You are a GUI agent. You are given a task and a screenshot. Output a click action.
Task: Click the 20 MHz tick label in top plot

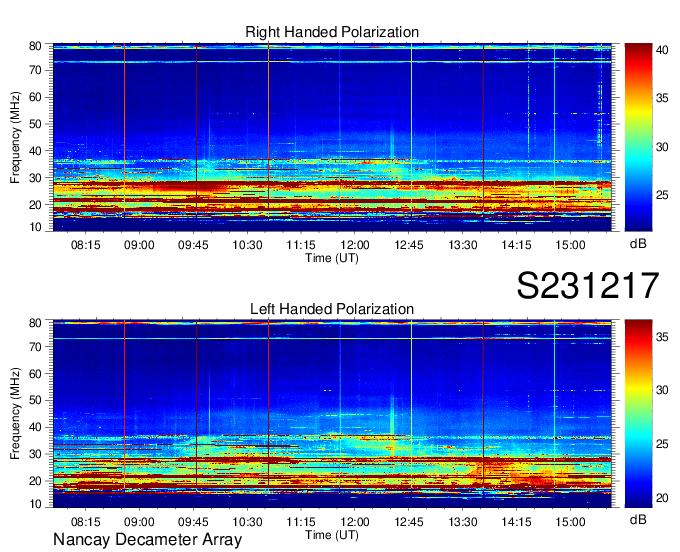pyautogui.click(x=35, y=205)
